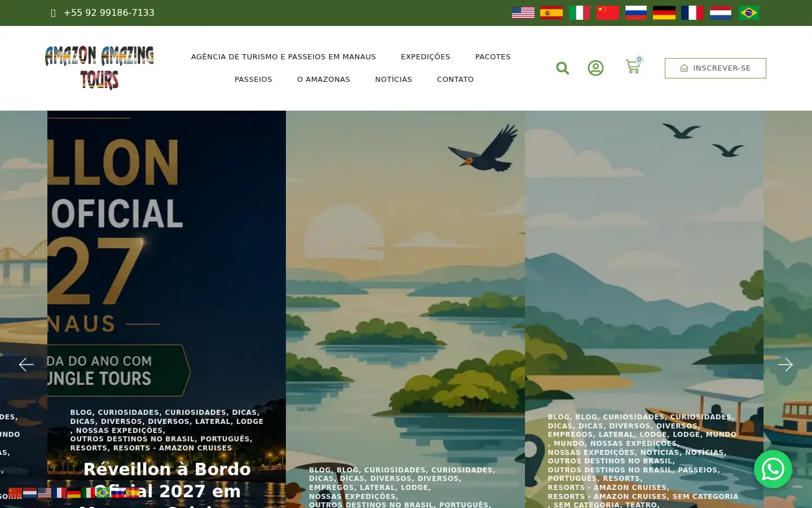Go to previous slide with left arrow
Viewport: 812px width, 508px height.
[x=26, y=365]
